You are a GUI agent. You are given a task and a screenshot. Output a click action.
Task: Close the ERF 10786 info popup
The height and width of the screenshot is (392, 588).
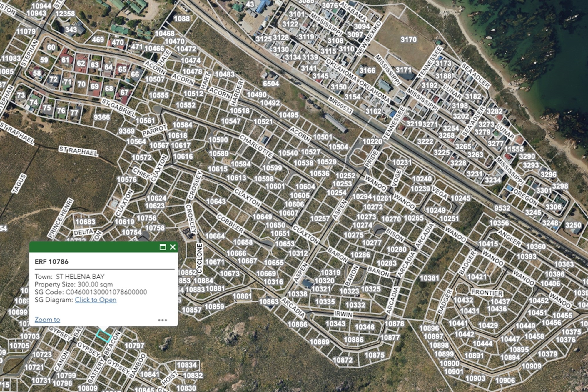(173, 247)
